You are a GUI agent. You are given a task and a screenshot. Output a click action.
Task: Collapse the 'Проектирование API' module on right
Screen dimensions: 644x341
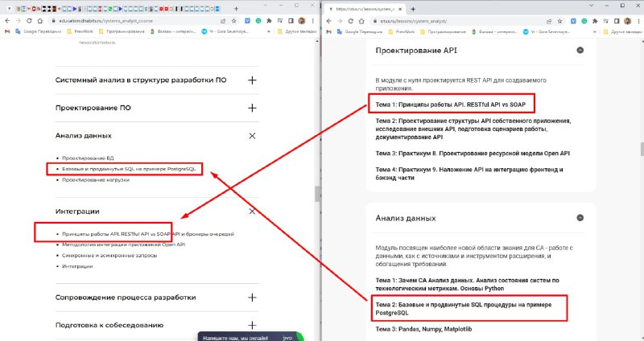[x=580, y=50]
